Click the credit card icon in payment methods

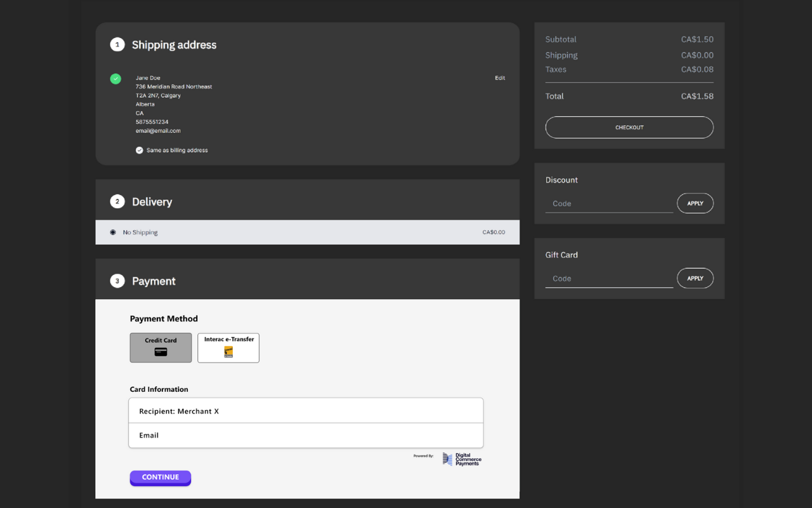click(160, 352)
